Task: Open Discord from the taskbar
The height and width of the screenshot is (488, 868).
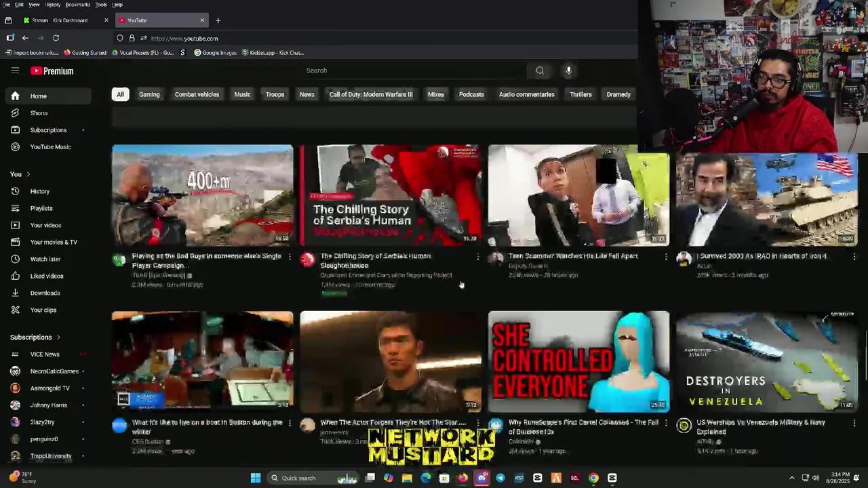Action: pyautogui.click(x=481, y=478)
